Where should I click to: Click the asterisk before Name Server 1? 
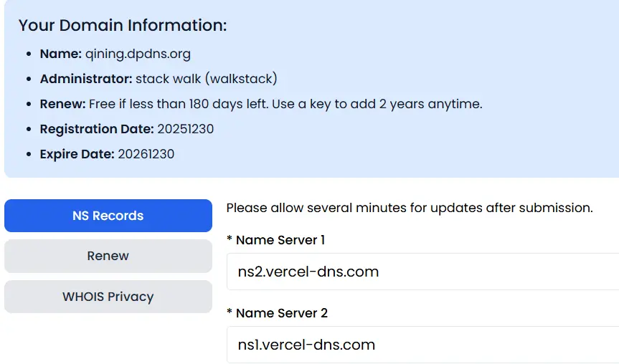coord(230,240)
